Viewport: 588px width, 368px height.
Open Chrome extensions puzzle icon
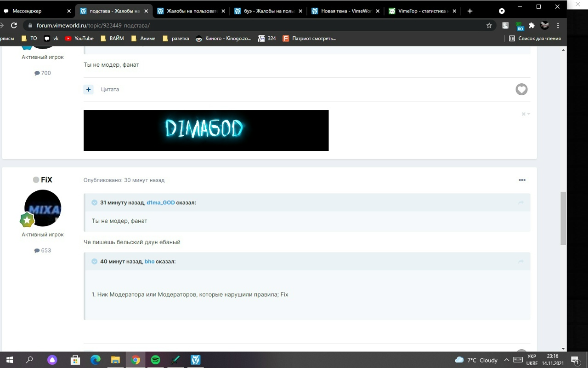tap(531, 25)
